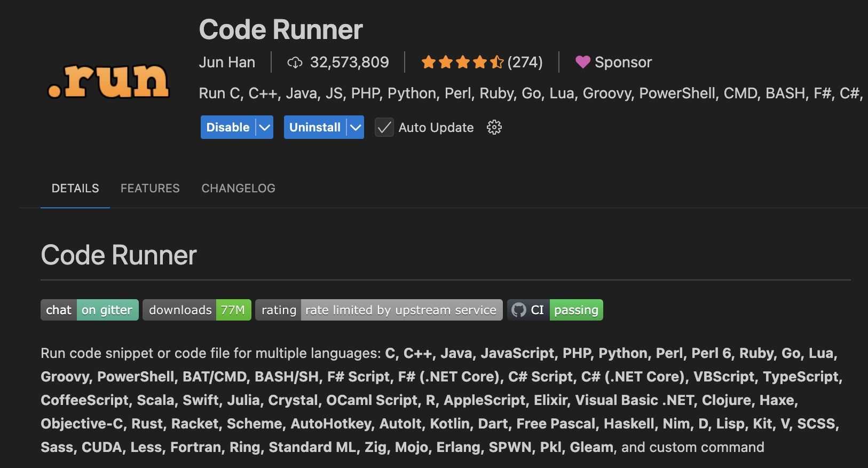Switch to the DETAILS tab
Screen dimensions: 868x468
pyautogui.click(x=75, y=188)
